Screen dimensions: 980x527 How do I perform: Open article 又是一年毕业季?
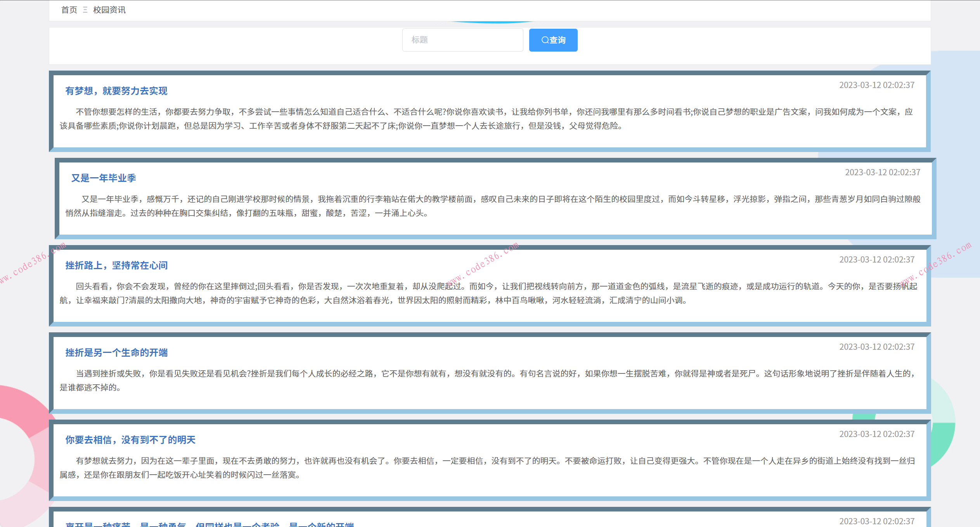tap(103, 178)
